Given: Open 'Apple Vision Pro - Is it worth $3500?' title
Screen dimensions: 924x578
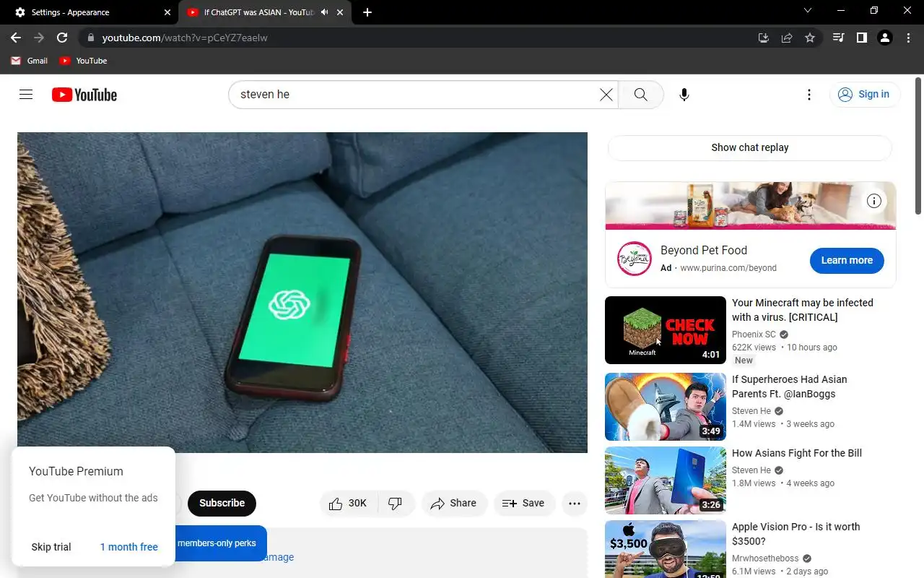Looking at the screenshot, I should 796,534.
